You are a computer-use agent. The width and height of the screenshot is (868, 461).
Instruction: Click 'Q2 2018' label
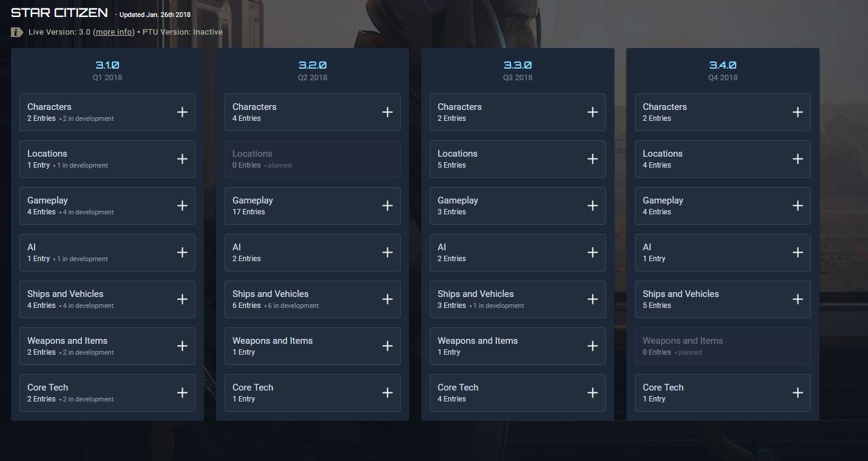[x=313, y=78]
